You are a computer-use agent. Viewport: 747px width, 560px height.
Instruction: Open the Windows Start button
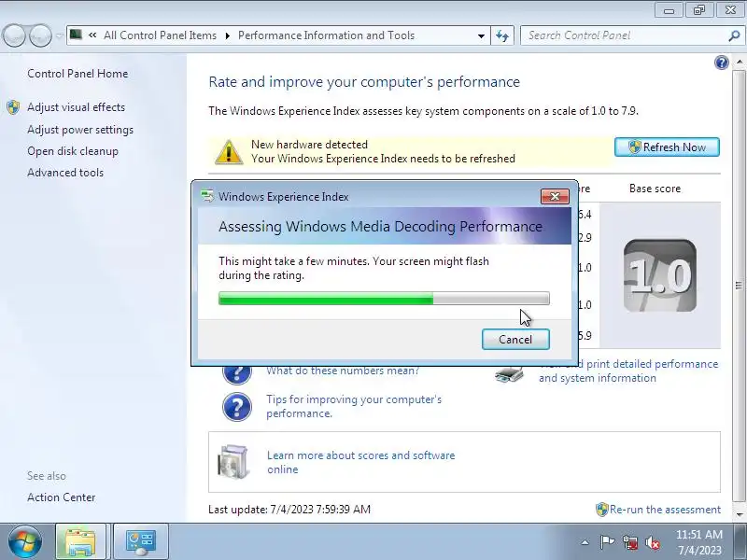click(x=24, y=541)
